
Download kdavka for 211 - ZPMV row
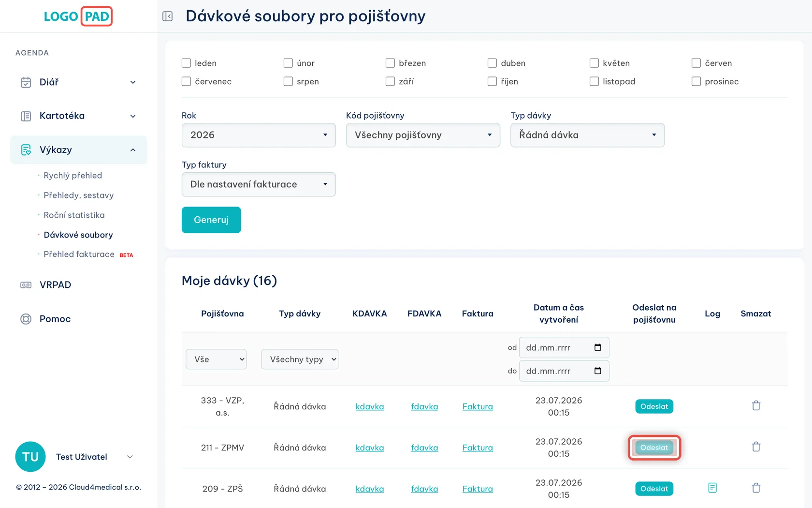click(370, 448)
